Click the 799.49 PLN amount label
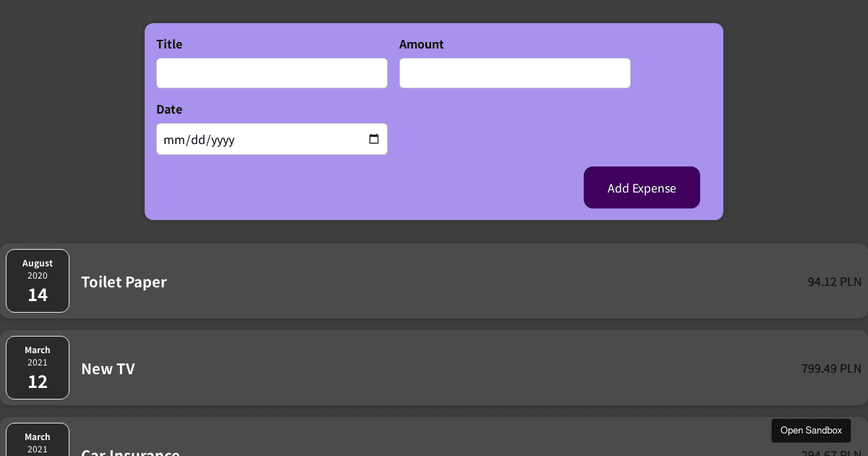The height and width of the screenshot is (456, 868). click(831, 368)
